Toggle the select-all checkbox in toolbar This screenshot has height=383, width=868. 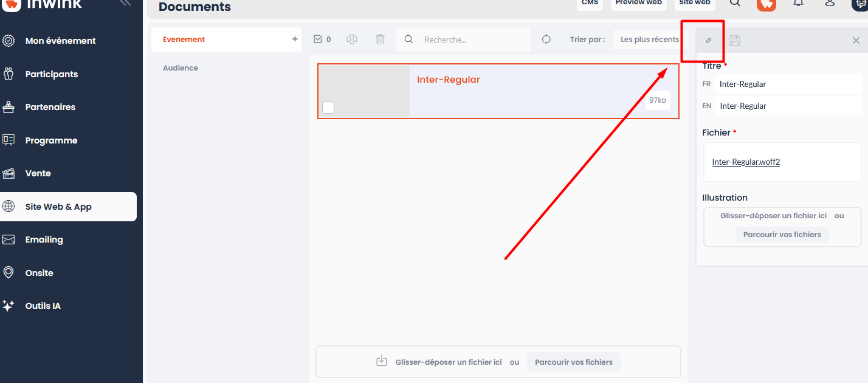coord(318,40)
